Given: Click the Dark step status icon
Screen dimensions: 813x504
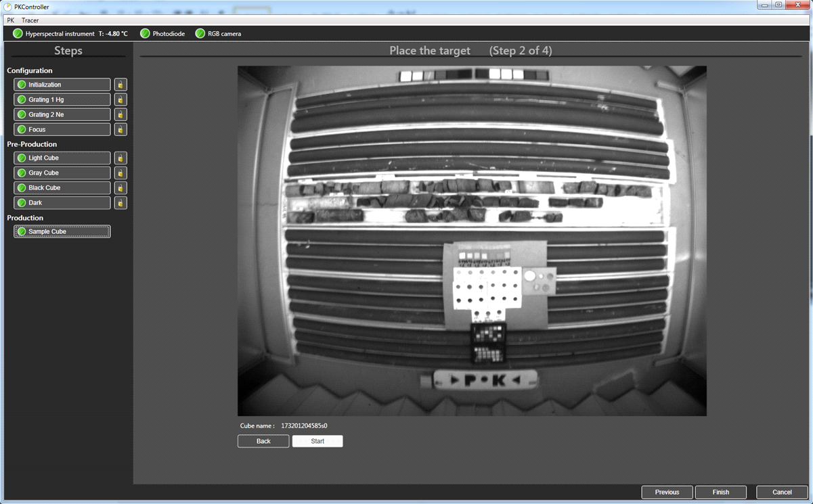Looking at the screenshot, I should (x=21, y=202).
